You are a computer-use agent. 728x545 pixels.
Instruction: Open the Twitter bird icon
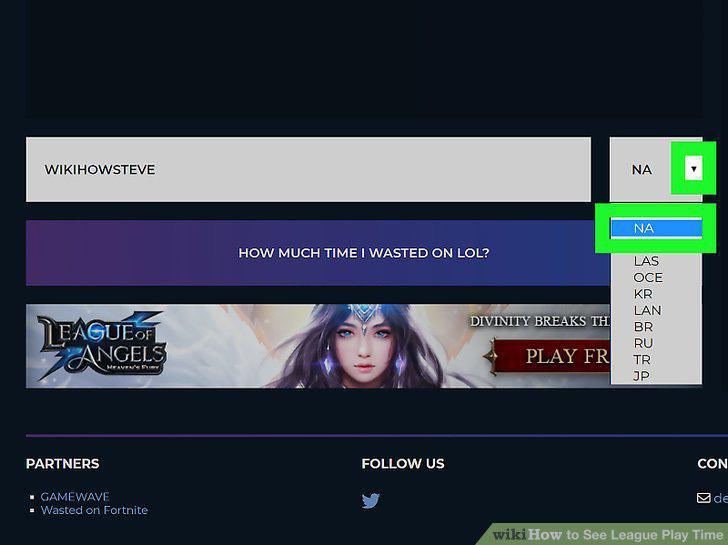(x=370, y=500)
